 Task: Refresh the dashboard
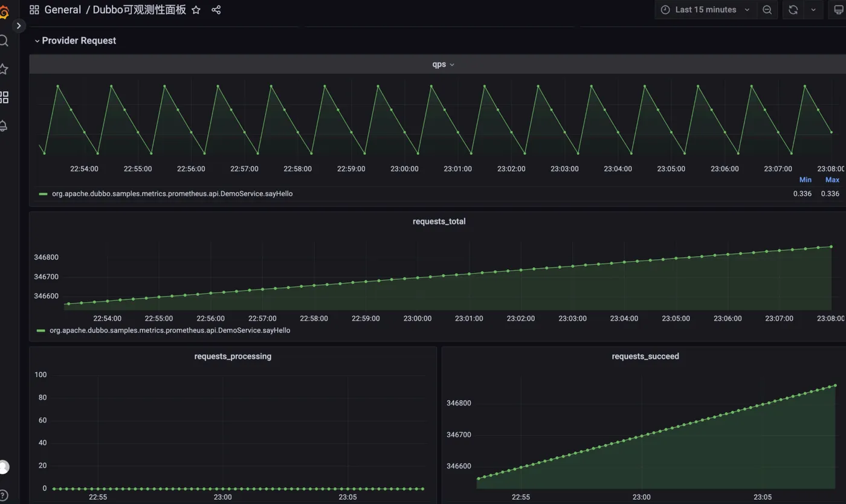[x=793, y=10]
